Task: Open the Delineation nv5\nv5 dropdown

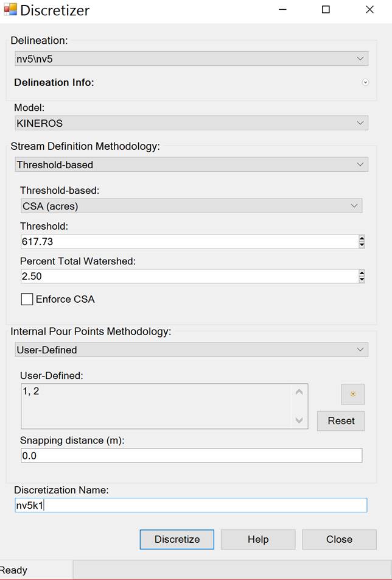Action: pos(191,59)
